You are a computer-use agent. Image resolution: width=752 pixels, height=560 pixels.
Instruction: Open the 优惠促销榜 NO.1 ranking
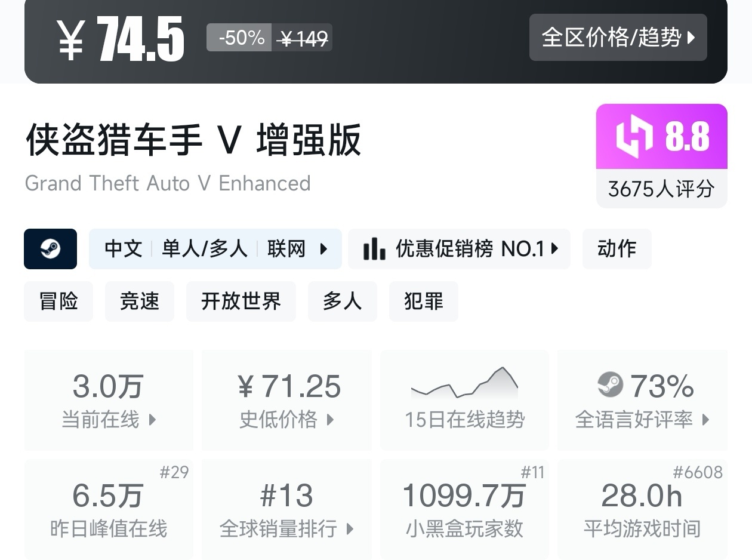459,249
